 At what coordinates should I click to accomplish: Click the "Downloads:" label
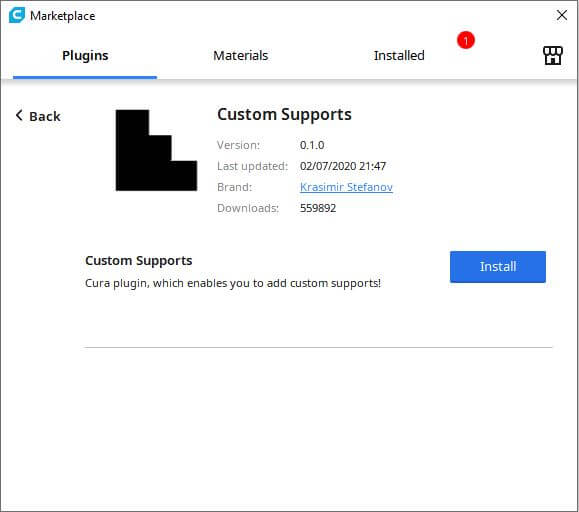click(x=248, y=208)
